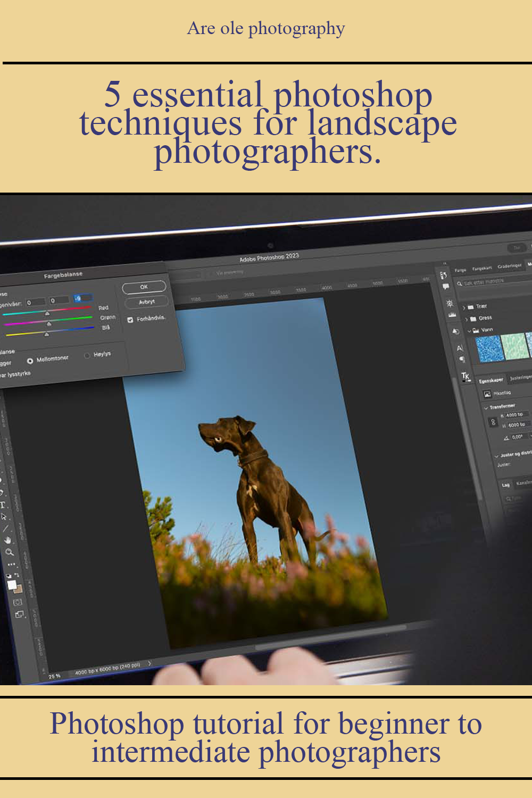The image size is (532, 798).
Task: Click the highlighted -9 color level field
Action: pos(82,298)
